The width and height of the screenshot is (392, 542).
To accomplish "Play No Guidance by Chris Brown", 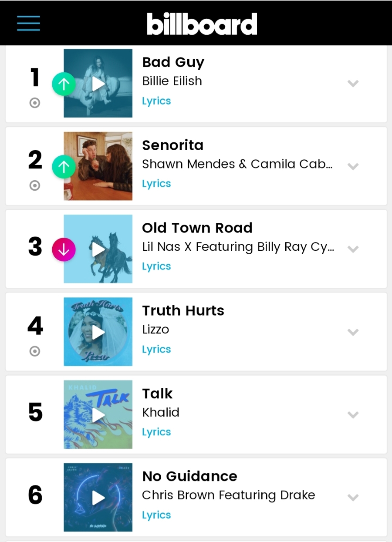I will click(x=98, y=498).
